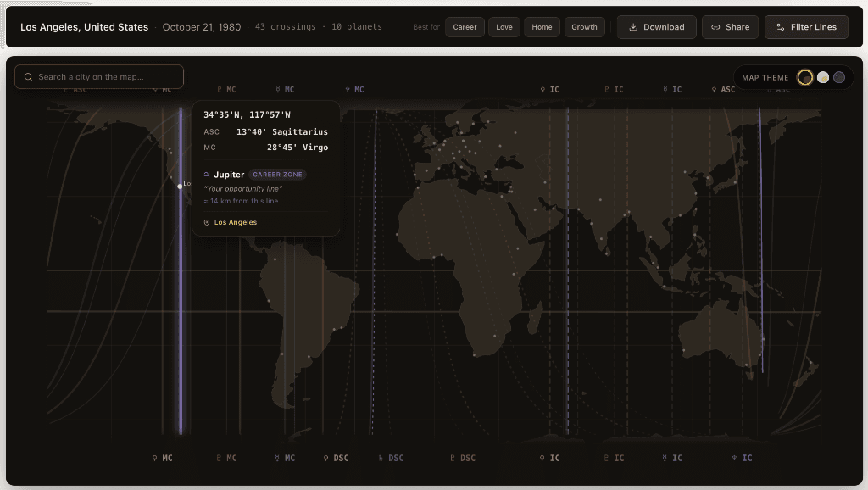This screenshot has width=868, height=490.
Task: Select the Venus MC line label
Action: point(164,458)
